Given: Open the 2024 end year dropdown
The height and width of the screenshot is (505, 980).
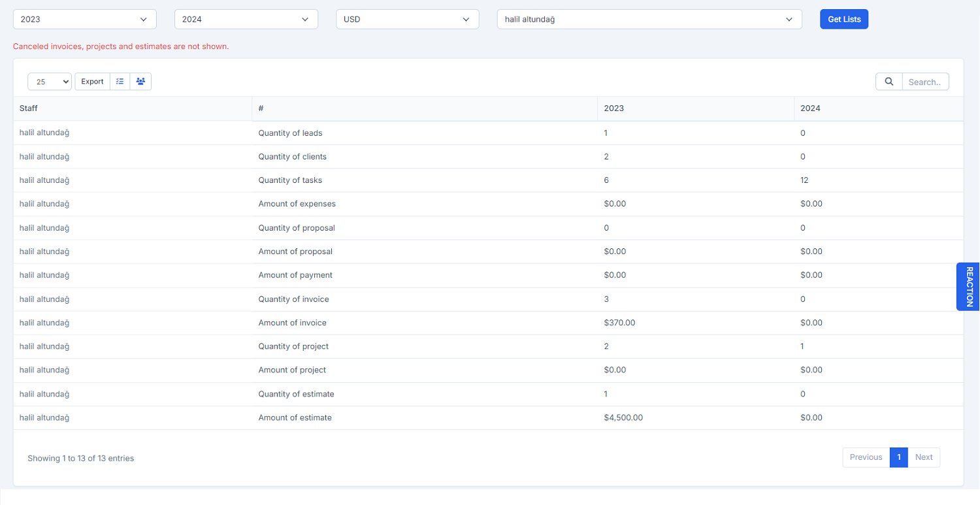Looking at the screenshot, I should tap(246, 19).
